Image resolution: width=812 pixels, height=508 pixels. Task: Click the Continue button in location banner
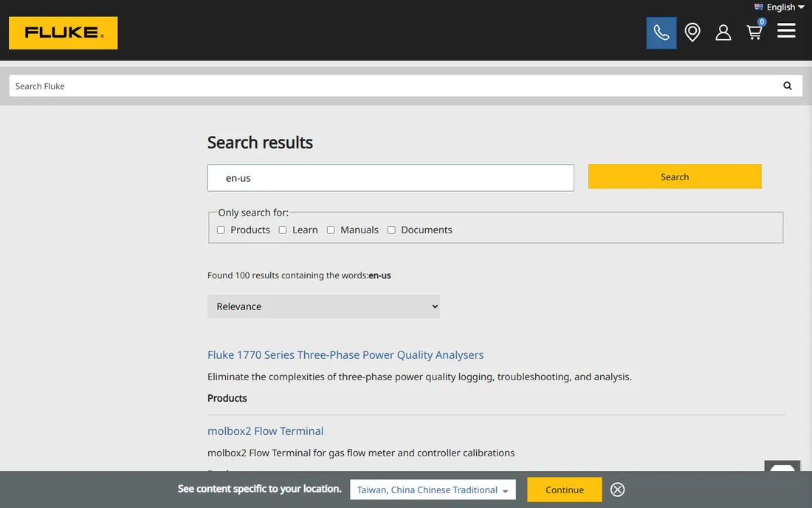(x=565, y=490)
